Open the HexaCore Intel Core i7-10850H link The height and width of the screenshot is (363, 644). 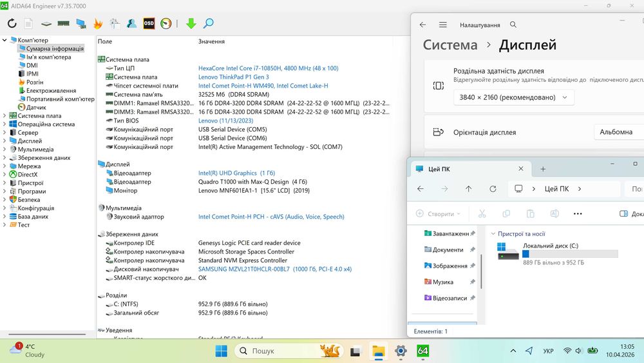coord(268,68)
